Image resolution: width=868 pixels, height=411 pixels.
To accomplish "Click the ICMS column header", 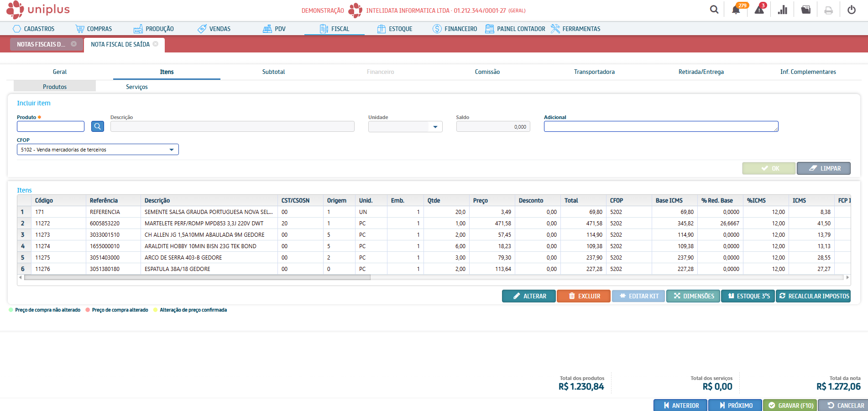I will click(x=811, y=200).
